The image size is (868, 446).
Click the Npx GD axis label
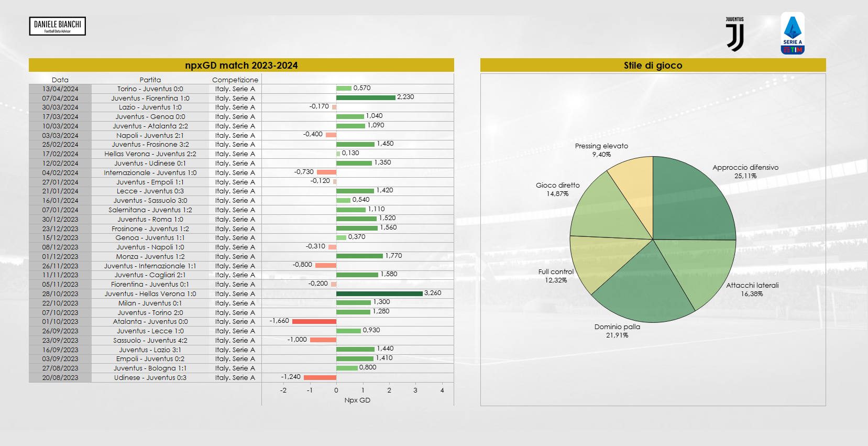(x=357, y=400)
